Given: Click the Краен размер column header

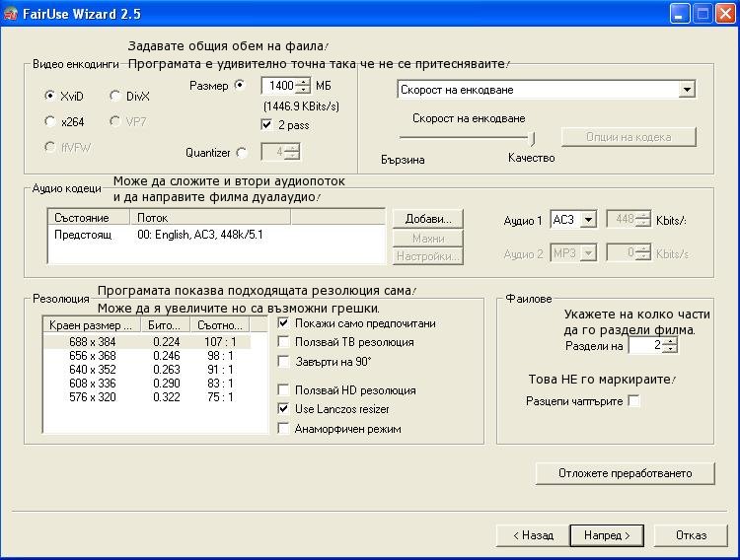Looking at the screenshot, I should (92, 325).
